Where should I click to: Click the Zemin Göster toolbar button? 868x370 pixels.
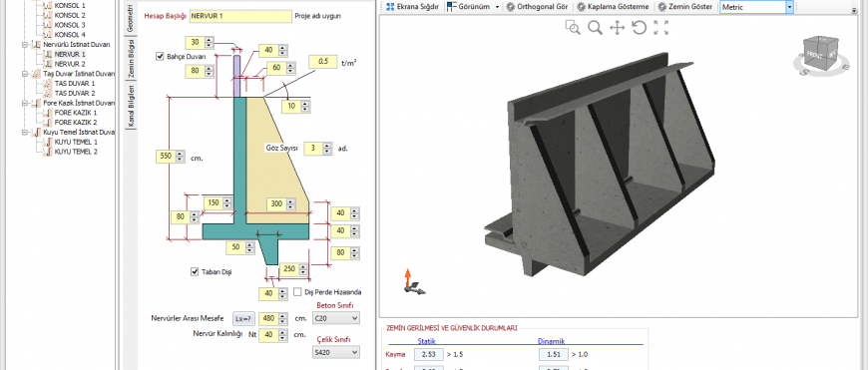(684, 7)
